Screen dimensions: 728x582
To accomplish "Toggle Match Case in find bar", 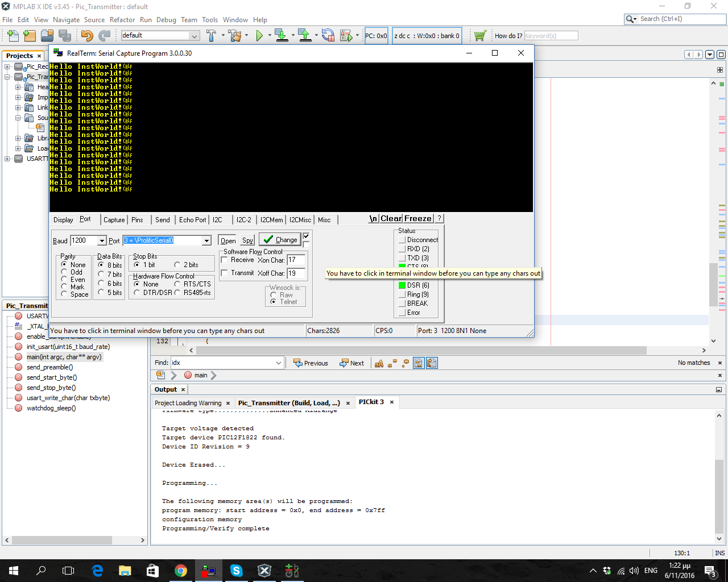I will coord(379,363).
